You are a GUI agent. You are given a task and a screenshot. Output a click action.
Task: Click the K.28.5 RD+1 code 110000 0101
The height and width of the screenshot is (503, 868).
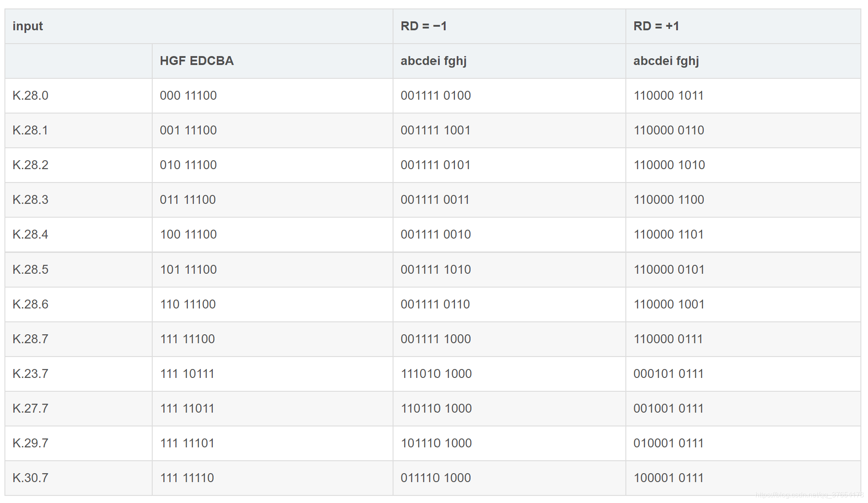(669, 270)
